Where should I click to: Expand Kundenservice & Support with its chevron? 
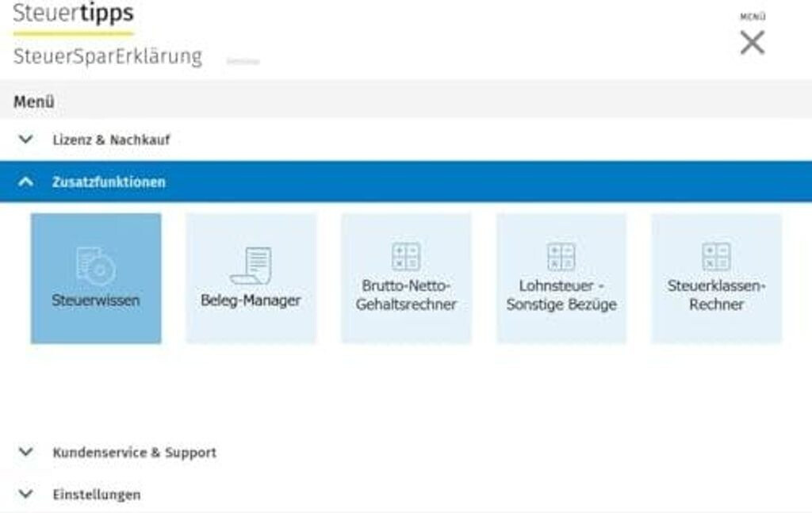point(26,452)
